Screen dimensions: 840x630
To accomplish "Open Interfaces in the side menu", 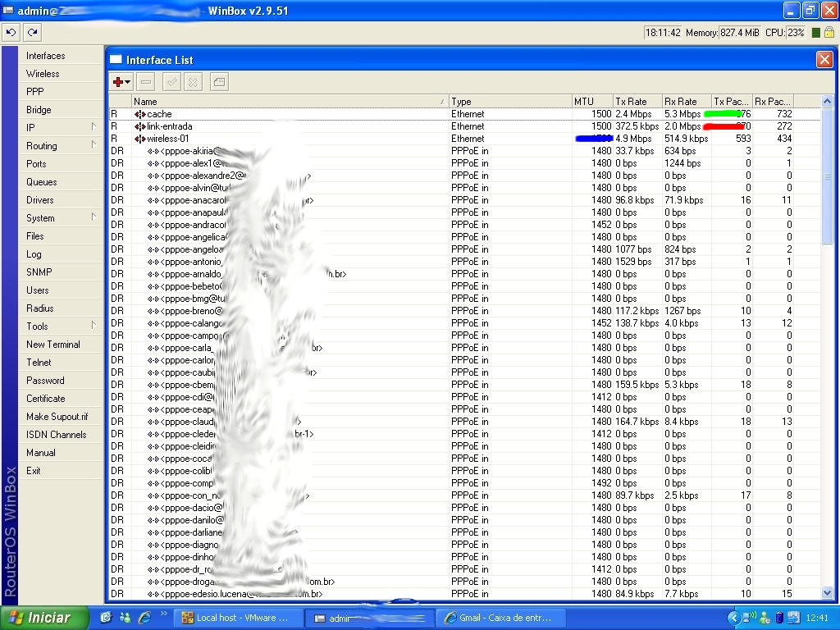I will [x=61, y=56].
